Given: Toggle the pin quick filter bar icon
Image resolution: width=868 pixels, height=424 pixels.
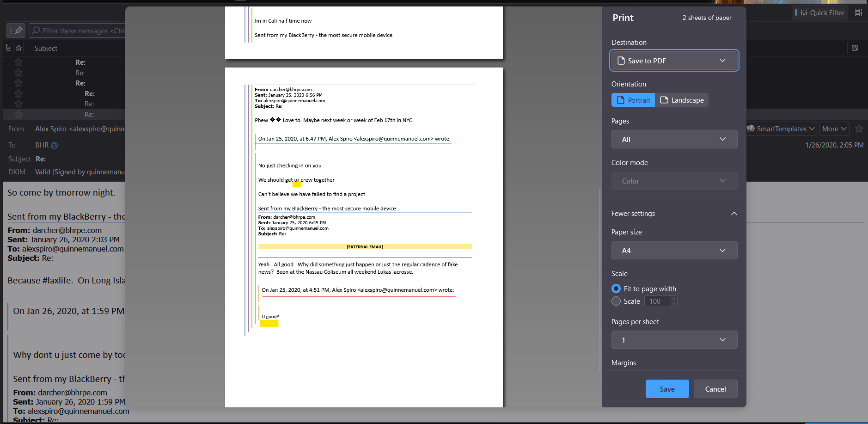Looking at the screenshot, I should [16, 31].
